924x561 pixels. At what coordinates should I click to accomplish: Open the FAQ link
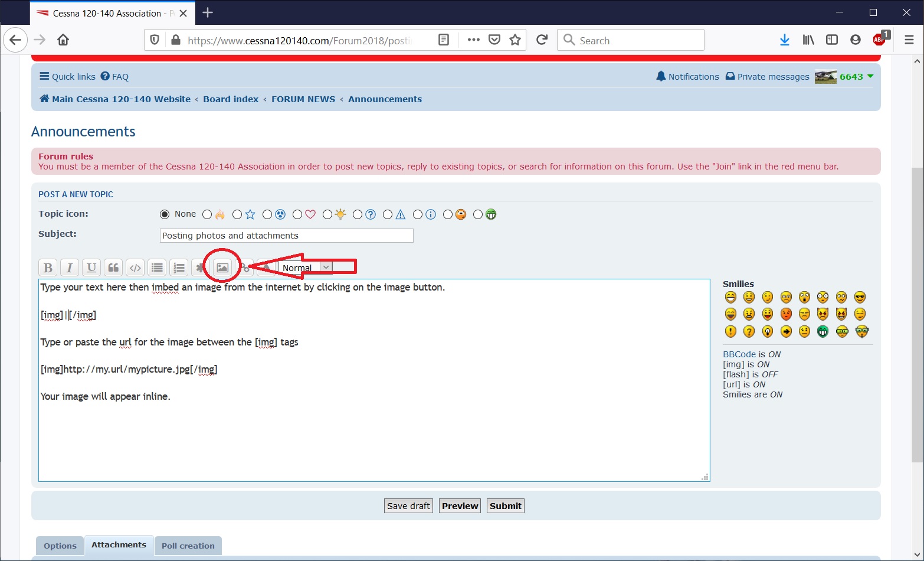114,77
